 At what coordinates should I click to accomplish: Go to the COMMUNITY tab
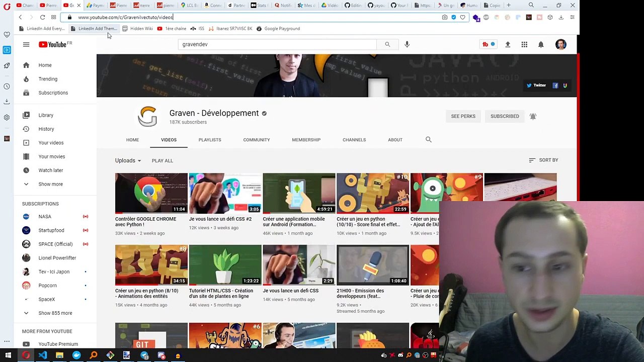pos(257,140)
